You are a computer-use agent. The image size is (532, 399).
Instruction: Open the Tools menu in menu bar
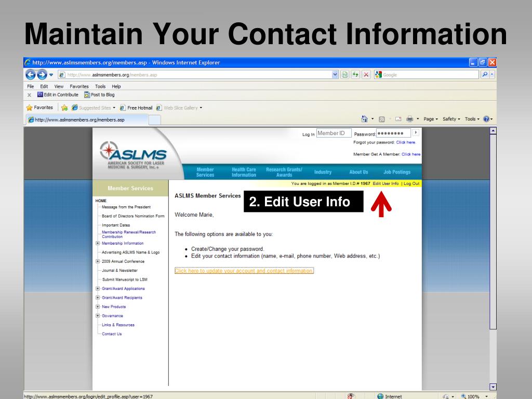pos(100,87)
